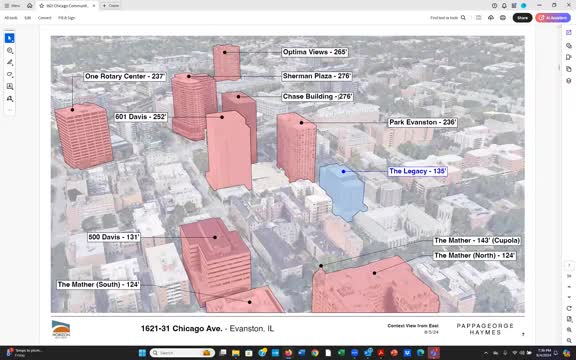The width and height of the screenshot is (576, 360).
Task: Open the Convert tab
Action: pyautogui.click(x=44, y=18)
